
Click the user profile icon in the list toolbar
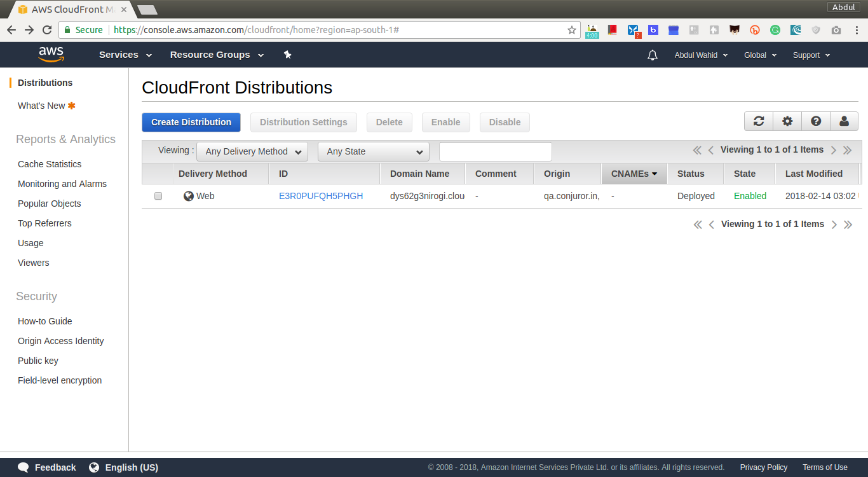(844, 121)
